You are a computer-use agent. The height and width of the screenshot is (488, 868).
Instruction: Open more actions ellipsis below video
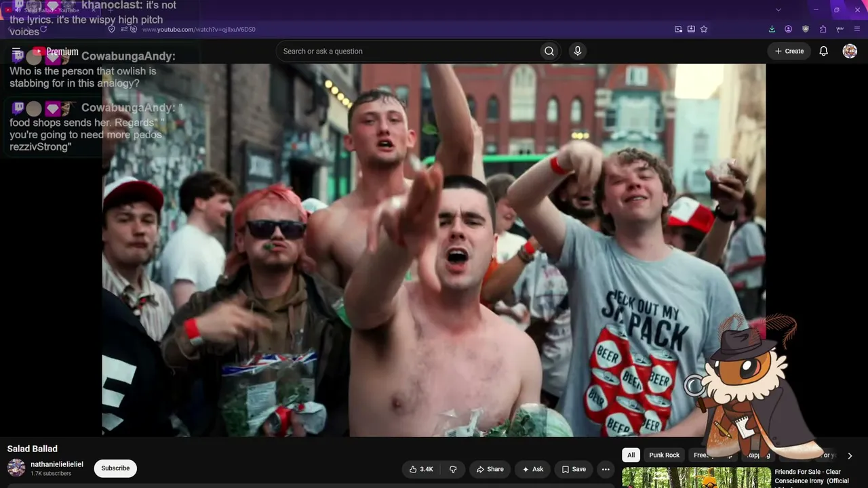(x=606, y=469)
